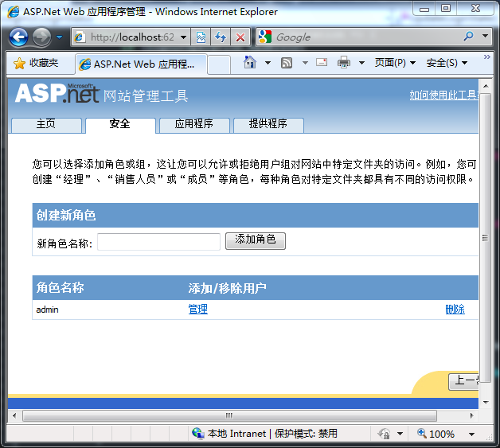Click the 本地 Intranet security zone status

click(264, 434)
